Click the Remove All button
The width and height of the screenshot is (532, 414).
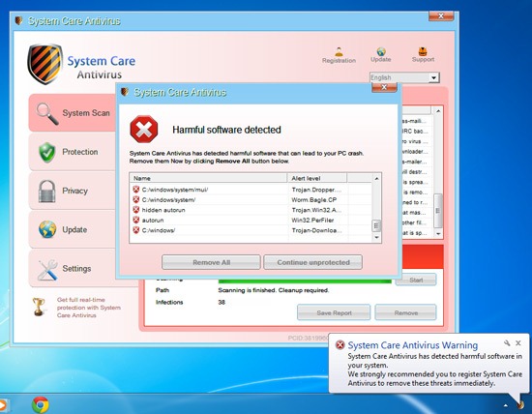click(211, 262)
